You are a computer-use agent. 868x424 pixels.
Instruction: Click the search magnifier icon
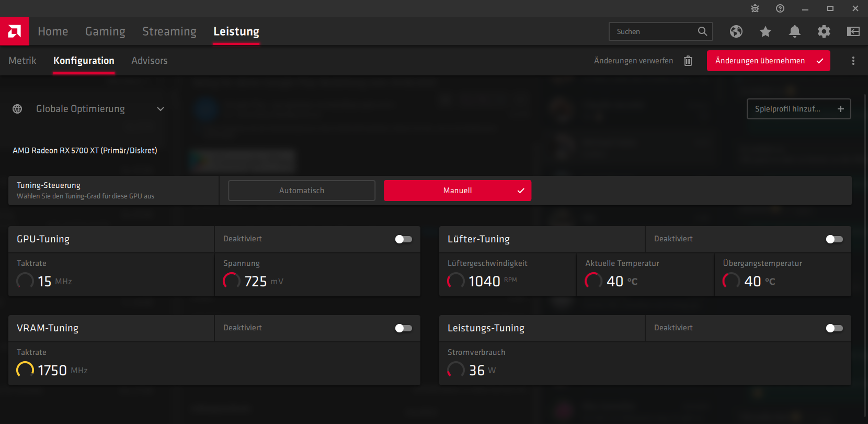pyautogui.click(x=703, y=31)
